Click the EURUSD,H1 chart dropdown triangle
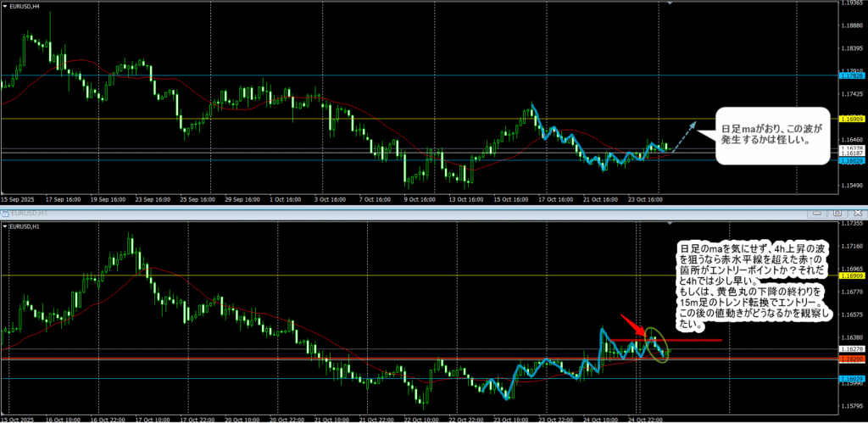Viewport: 868px width, 423px height. point(4,226)
